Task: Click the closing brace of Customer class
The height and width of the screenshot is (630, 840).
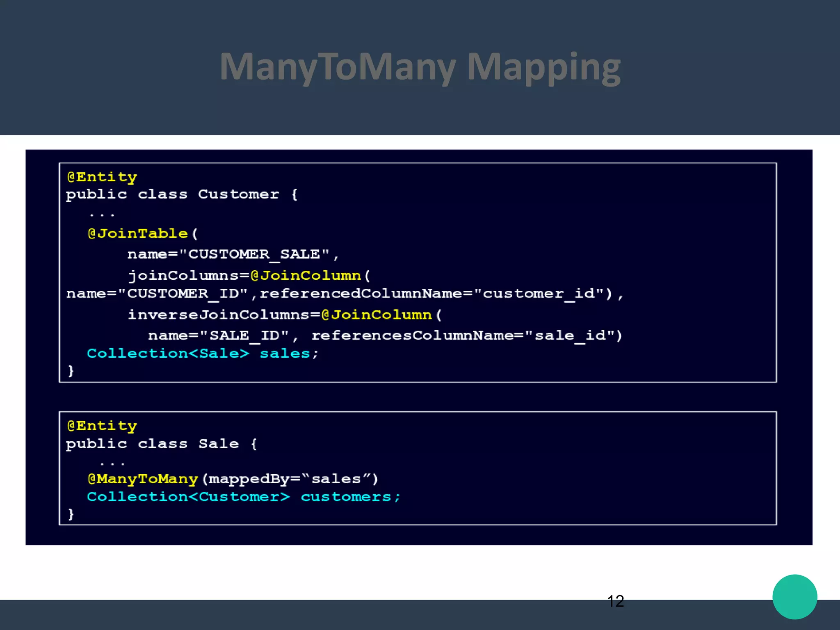Action: [71, 371]
